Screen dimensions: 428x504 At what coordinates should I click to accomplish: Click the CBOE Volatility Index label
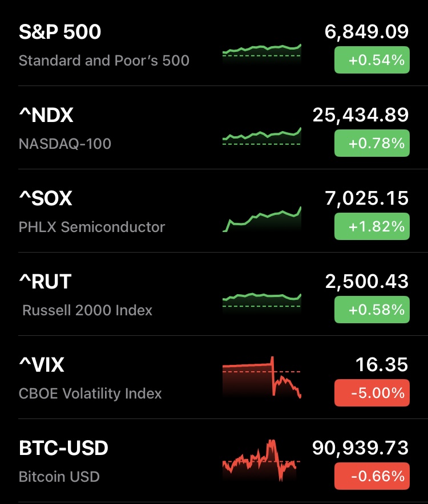[90, 394]
